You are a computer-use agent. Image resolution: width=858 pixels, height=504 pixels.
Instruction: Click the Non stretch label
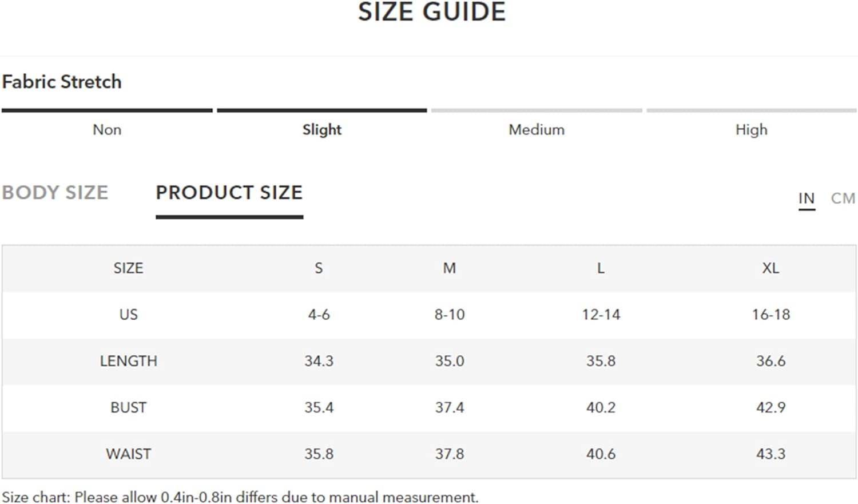click(x=107, y=130)
